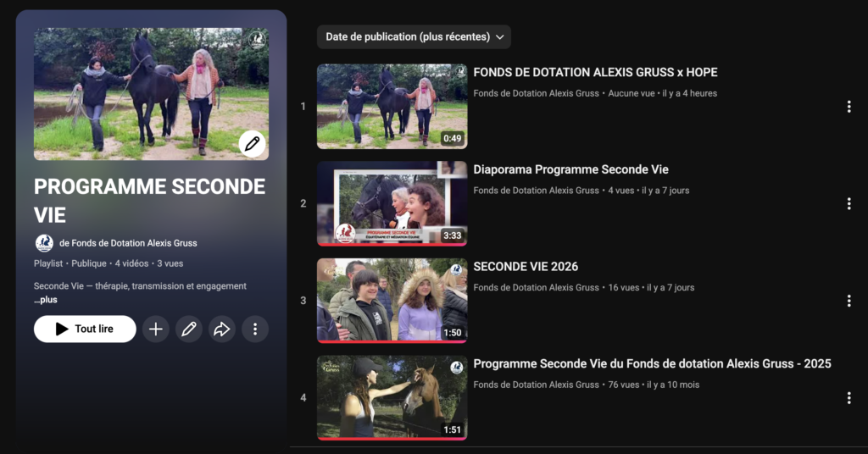Click the 1:51 horse video thumbnail
This screenshot has width=868, height=454.
tap(392, 398)
